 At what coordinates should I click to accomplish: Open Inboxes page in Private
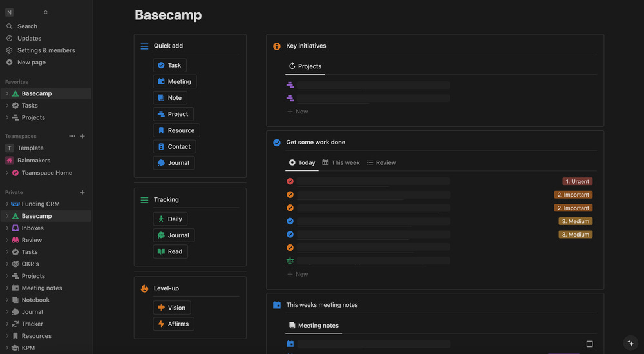pyautogui.click(x=32, y=228)
